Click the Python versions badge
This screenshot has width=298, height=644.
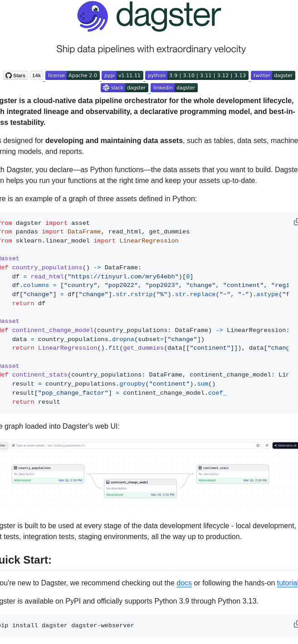point(196,75)
